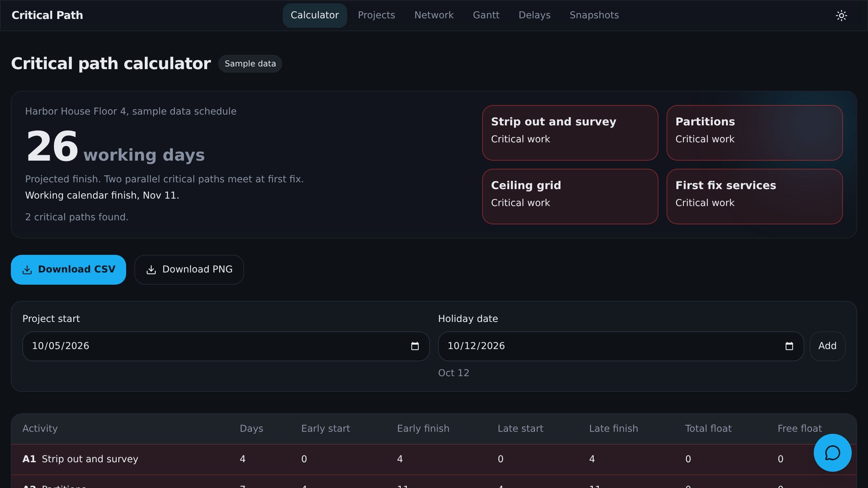Click the Critical Path logo text
The image size is (868, 488).
47,15
